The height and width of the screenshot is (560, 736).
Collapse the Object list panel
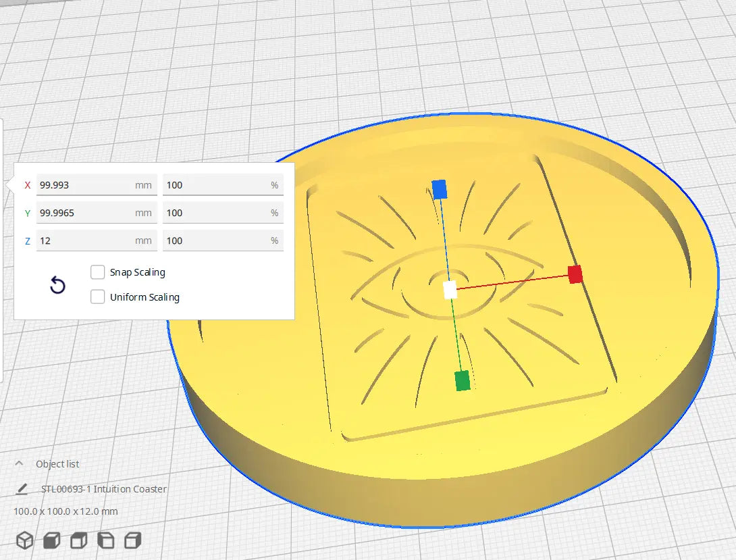(20, 464)
